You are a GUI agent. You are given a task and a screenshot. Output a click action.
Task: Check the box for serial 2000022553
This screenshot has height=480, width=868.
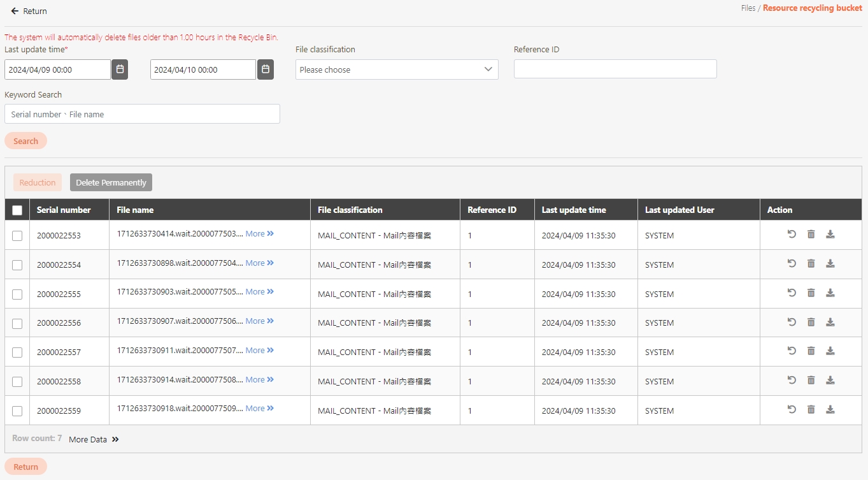tap(17, 236)
